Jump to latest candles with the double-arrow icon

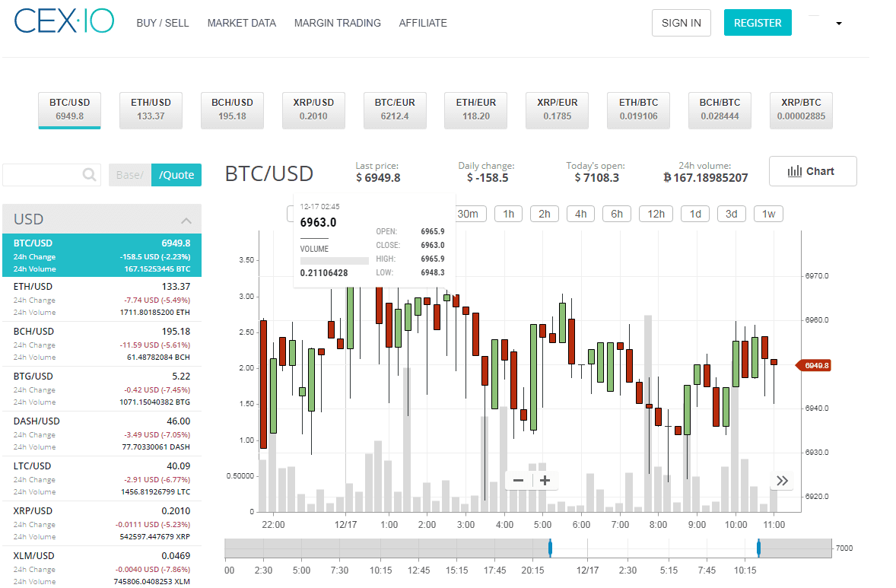click(x=782, y=481)
